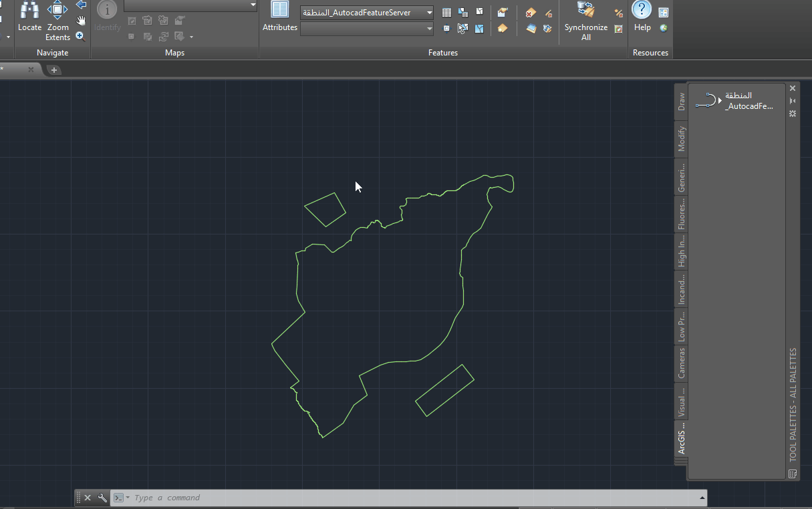Viewport: 812px width, 509px height.
Task: Click the synchronize layer arrows icon
Action: (x=548, y=28)
